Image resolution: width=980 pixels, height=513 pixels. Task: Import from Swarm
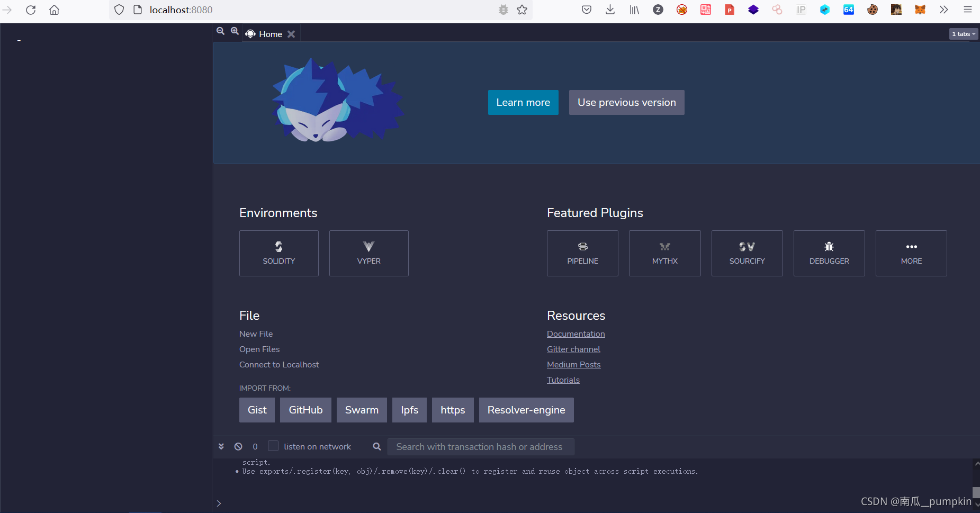point(362,410)
